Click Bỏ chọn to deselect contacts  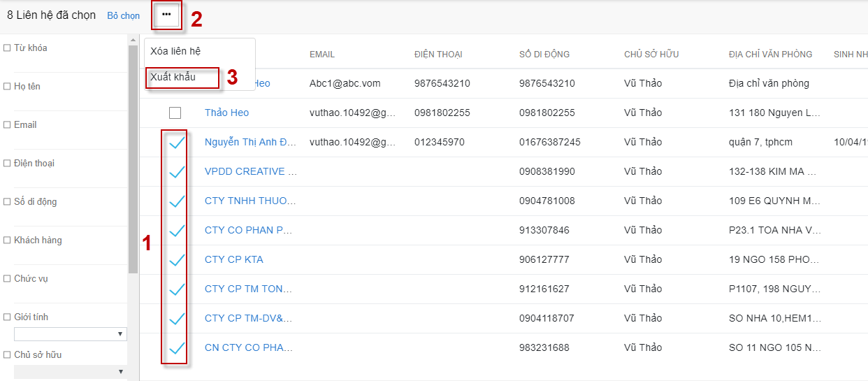(x=124, y=15)
